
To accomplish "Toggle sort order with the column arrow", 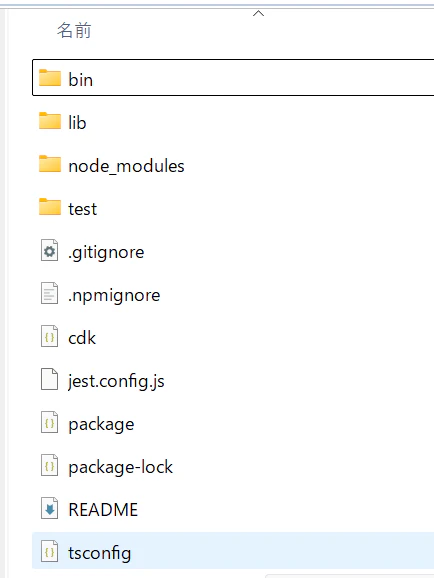I will tap(258, 14).
